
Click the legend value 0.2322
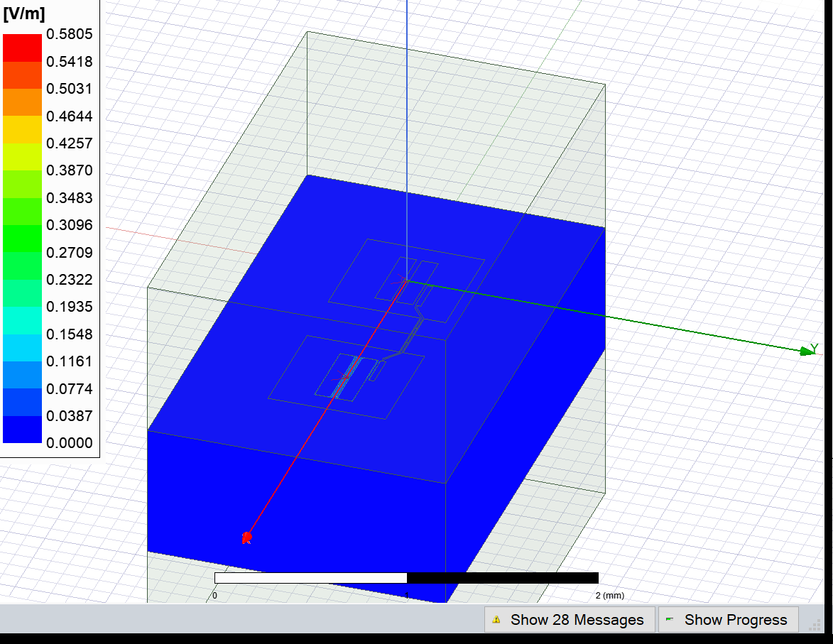point(69,280)
